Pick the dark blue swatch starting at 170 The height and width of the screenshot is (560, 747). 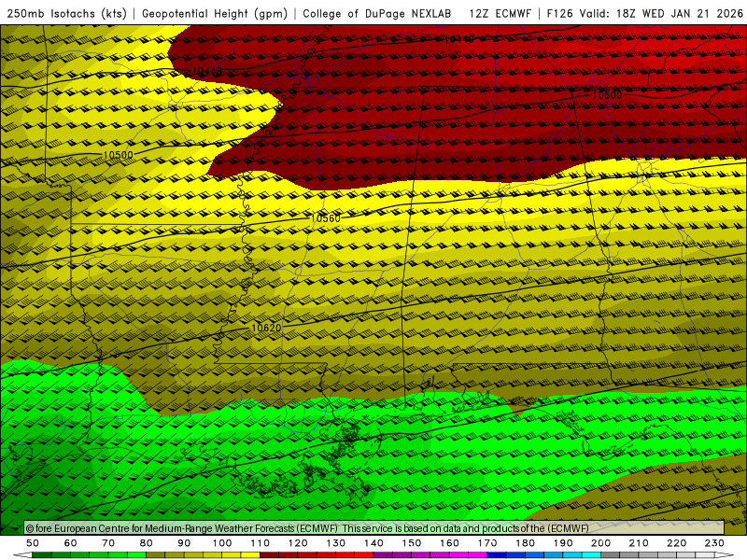point(497,555)
